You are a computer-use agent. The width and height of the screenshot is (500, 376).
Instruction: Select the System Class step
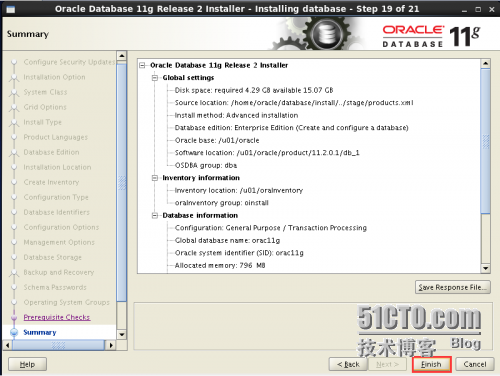(45, 92)
